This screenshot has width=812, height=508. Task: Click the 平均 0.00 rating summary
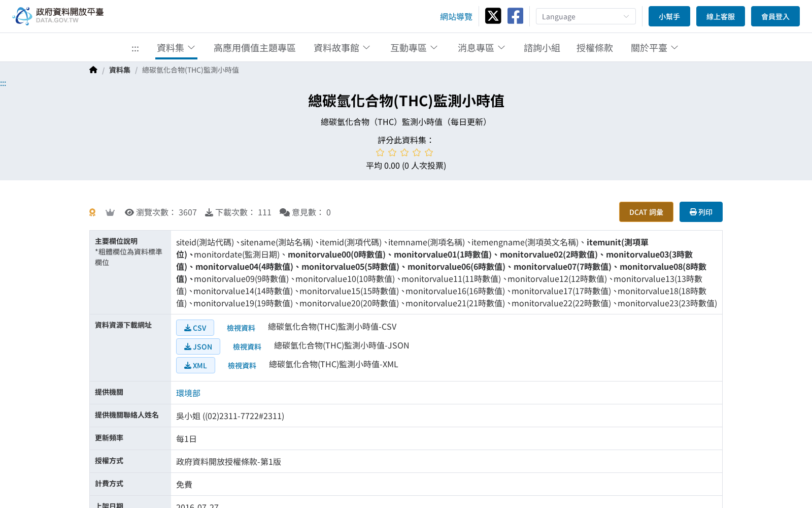(406, 166)
